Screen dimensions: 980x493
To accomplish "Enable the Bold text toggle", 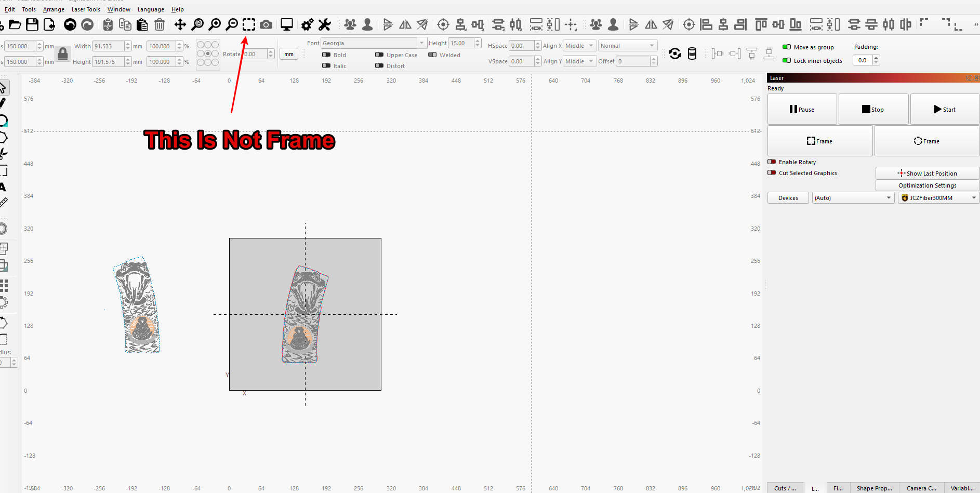I will 327,55.
